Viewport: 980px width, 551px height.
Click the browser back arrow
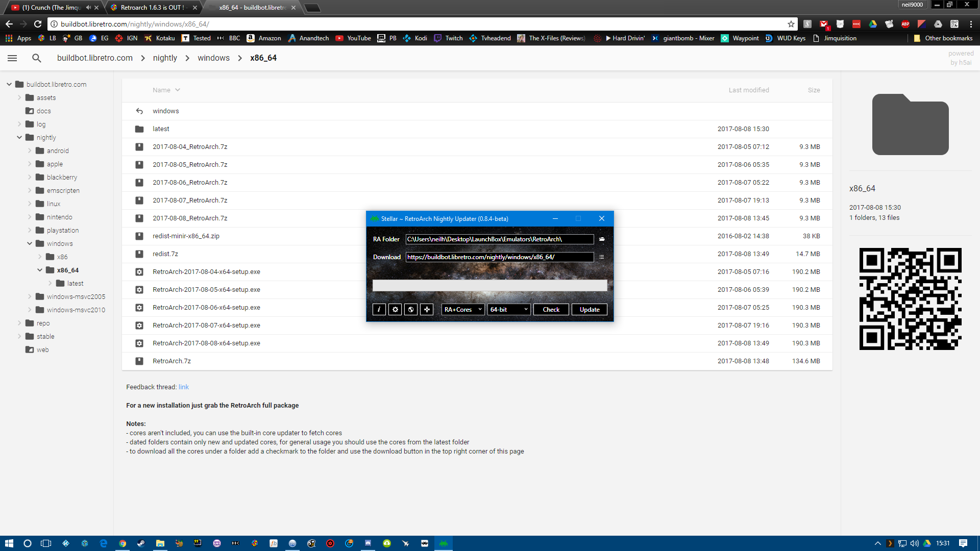pyautogui.click(x=9, y=24)
